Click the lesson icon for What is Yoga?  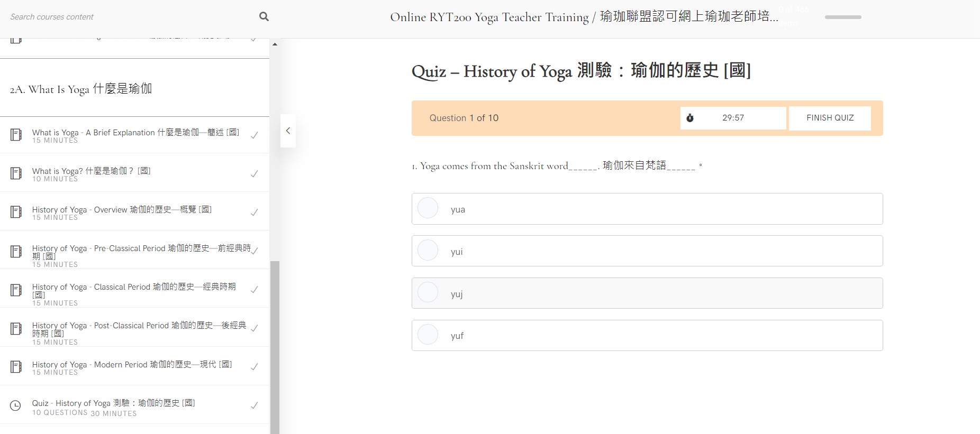pyautogui.click(x=16, y=173)
